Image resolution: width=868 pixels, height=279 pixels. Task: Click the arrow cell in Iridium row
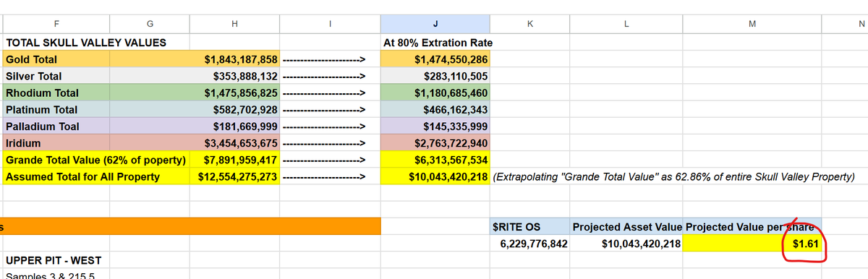click(330, 142)
